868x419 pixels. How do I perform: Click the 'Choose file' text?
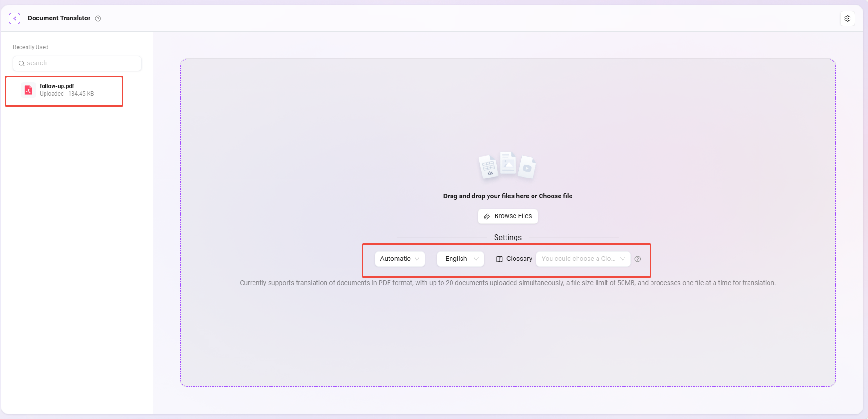(555, 196)
